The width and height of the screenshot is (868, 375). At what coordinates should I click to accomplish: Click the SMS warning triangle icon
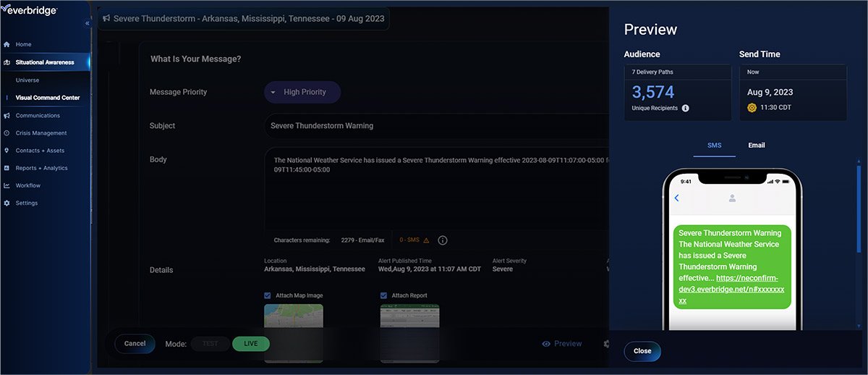point(427,240)
